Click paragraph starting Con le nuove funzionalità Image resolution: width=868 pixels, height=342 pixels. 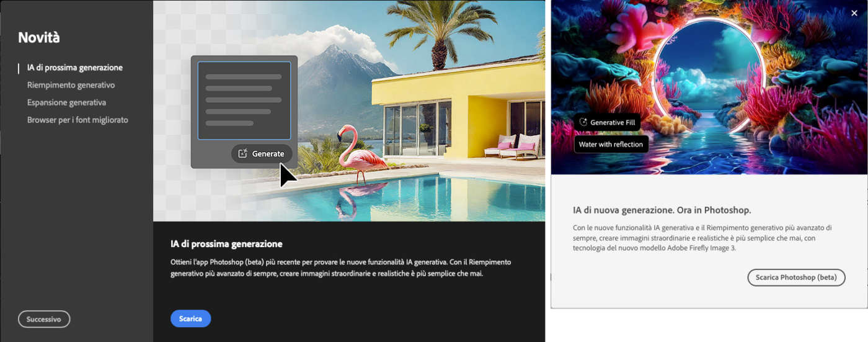tap(702, 238)
